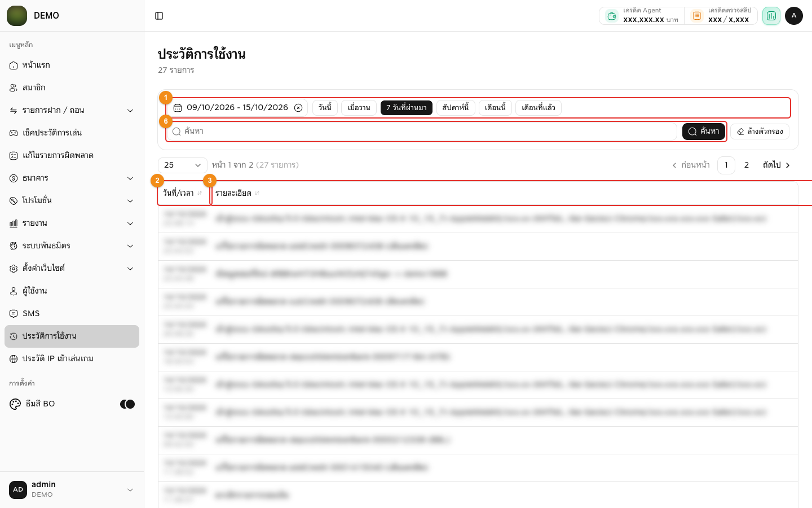The width and height of the screenshot is (812, 508).
Task: Focus the ค้นหา search input field
Action: [422, 132]
